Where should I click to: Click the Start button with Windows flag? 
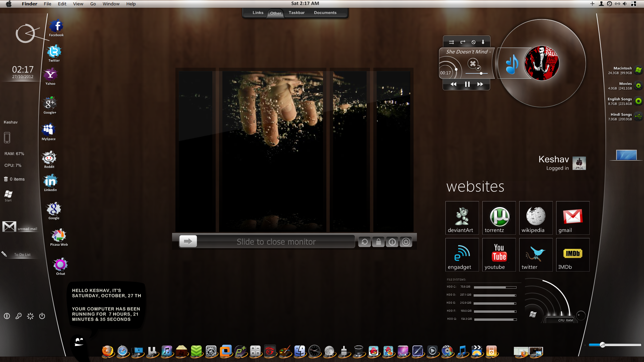[8, 194]
